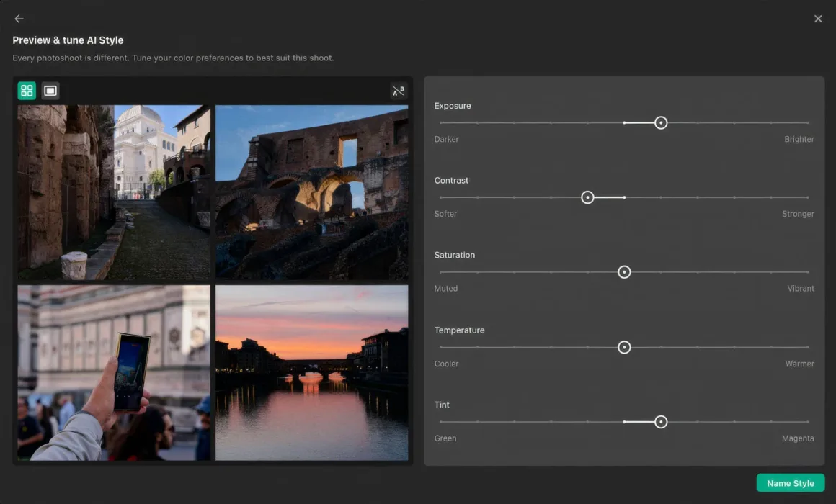Screen dimensions: 836x504
Task: Switch to grid preview layout
Action: click(x=27, y=91)
